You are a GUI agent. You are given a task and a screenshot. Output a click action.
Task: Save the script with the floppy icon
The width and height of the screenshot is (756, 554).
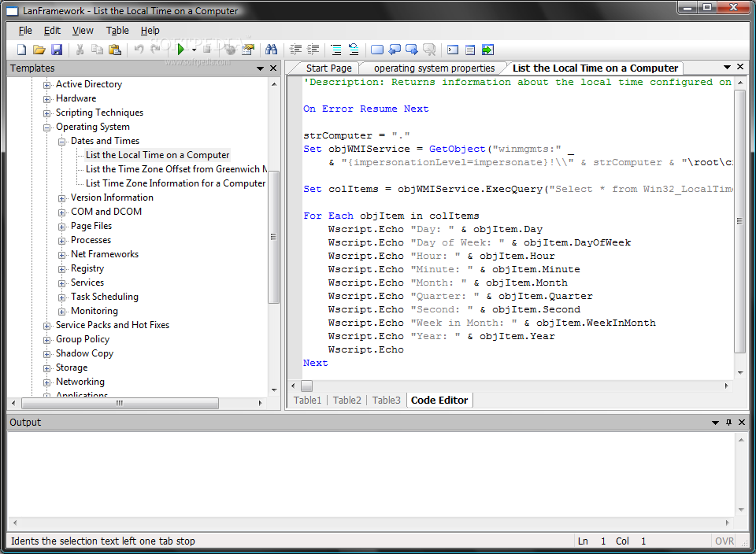tap(57, 50)
